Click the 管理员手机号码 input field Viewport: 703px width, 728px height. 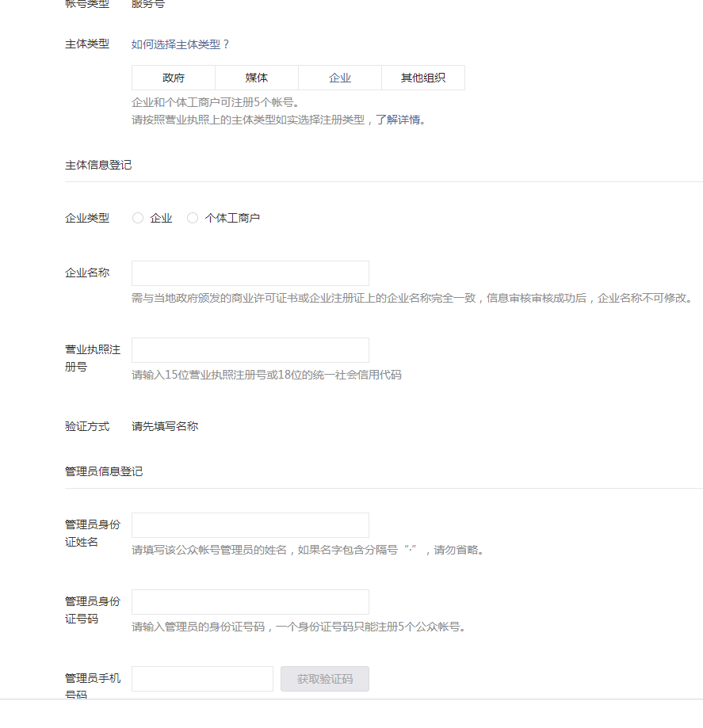coord(202,678)
